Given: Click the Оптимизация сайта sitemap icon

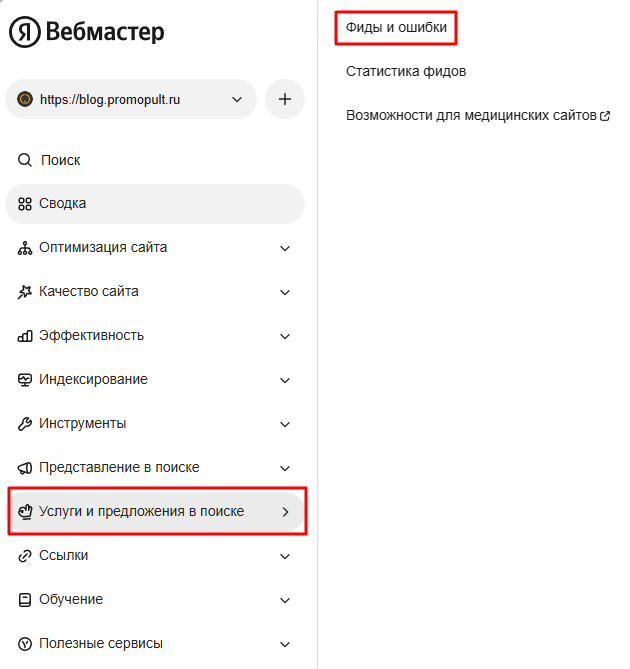Looking at the screenshot, I should pyautogui.click(x=25, y=248).
